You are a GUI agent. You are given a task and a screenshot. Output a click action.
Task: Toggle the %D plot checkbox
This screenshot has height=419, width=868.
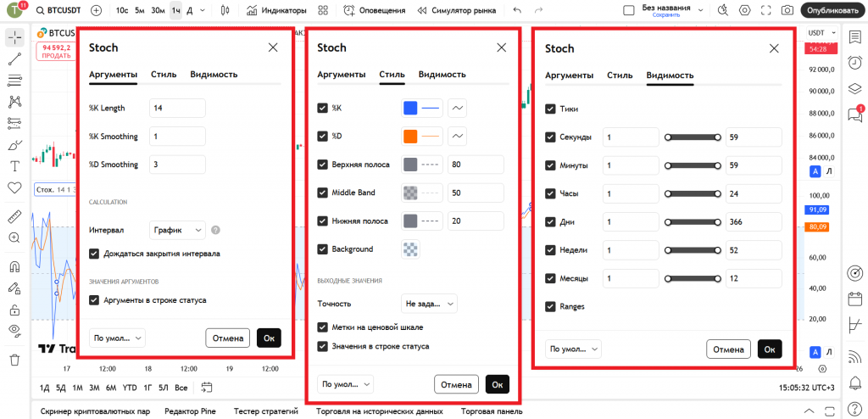click(322, 136)
